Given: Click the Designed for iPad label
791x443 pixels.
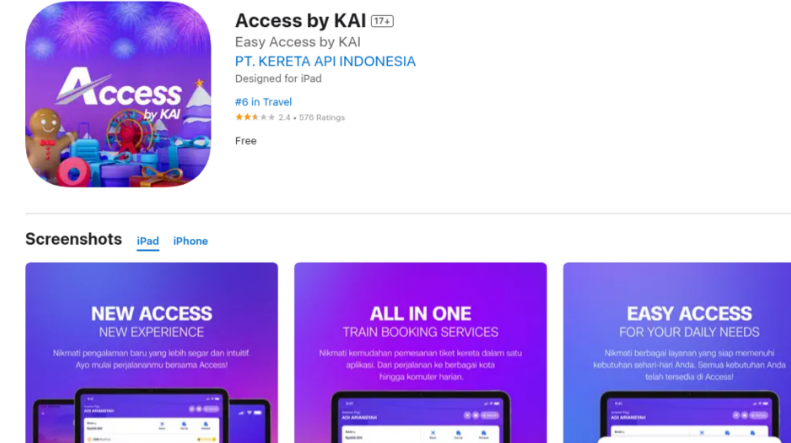Looking at the screenshot, I should point(278,79).
